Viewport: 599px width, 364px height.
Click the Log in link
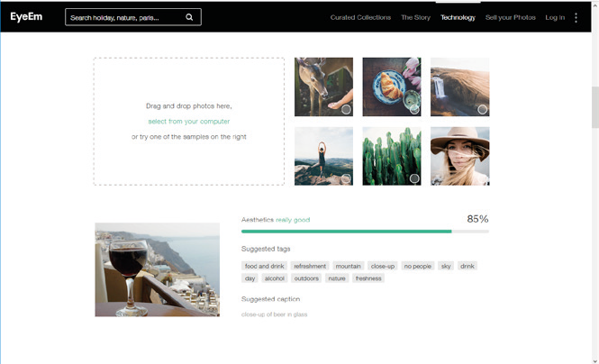pyautogui.click(x=555, y=17)
